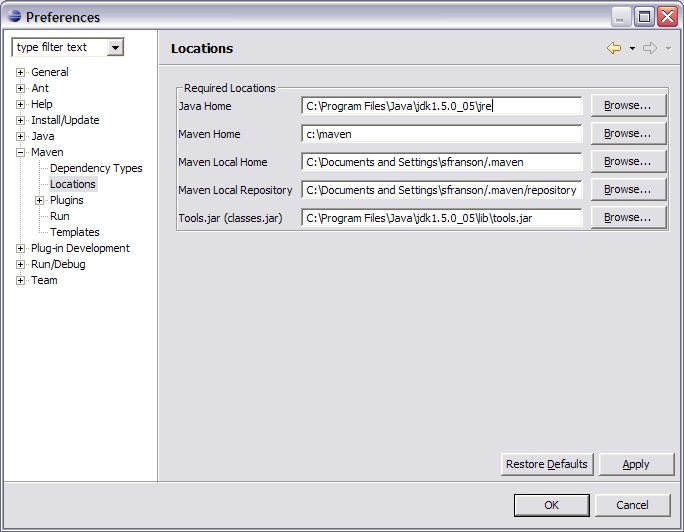This screenshot has height=532, width=684.
Task: Click the Maven Home path field
Action: [x=441, y=134]
